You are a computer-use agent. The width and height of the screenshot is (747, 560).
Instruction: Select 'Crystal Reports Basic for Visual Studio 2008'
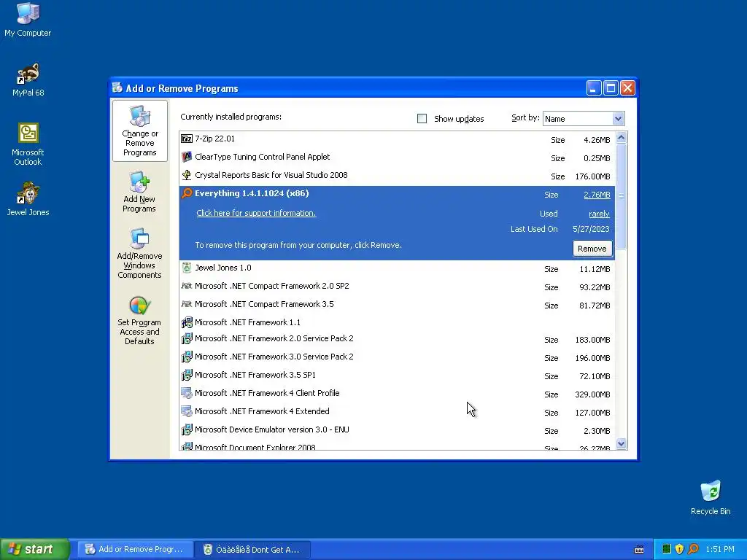(397, 176)
